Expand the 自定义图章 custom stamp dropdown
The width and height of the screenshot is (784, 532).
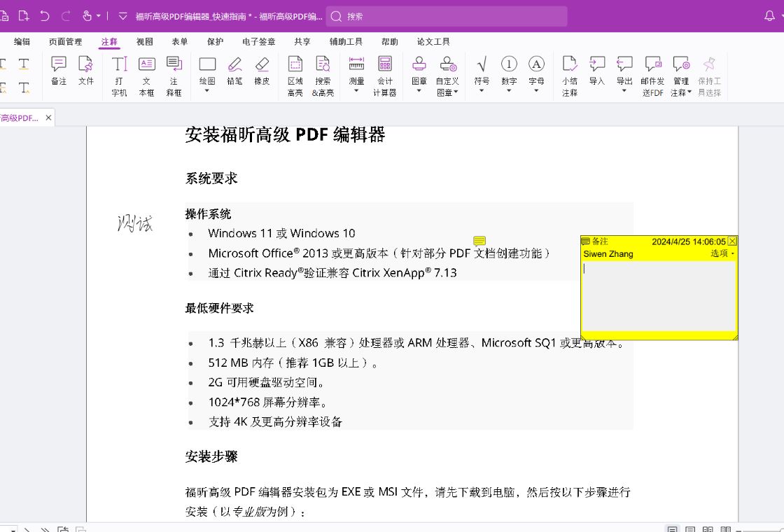tap(456, 92)
